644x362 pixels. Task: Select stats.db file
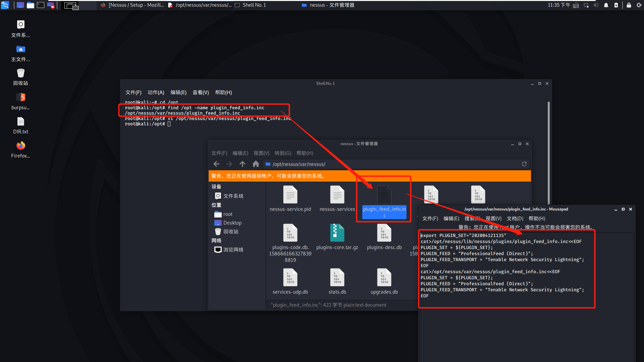tap(337, 282)
